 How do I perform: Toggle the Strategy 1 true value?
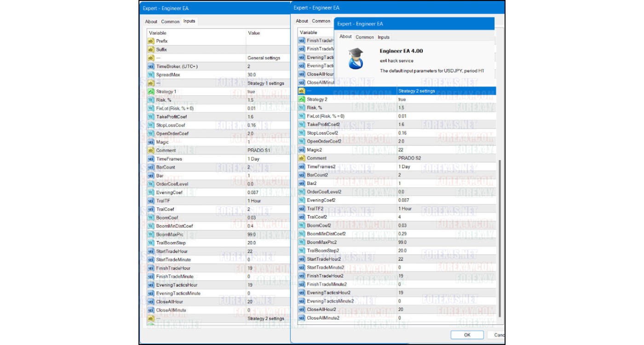(251, 92)
